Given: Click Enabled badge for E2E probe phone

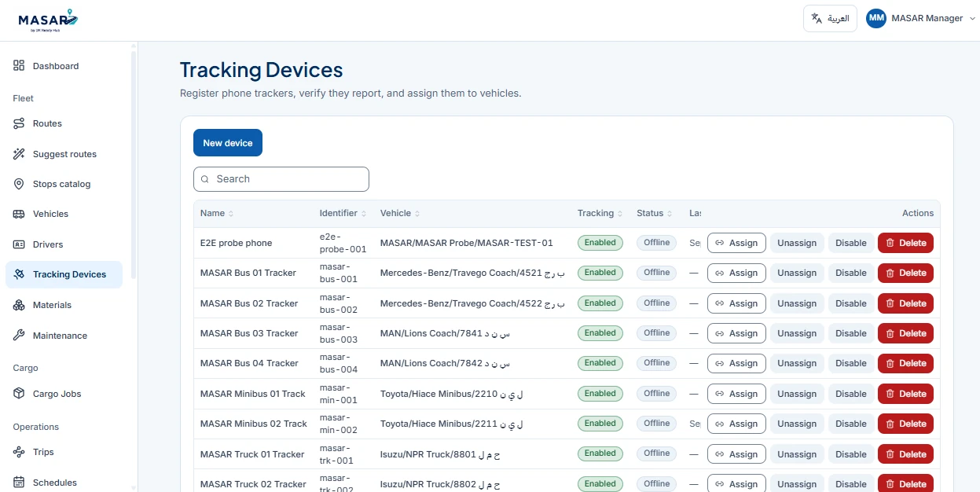Looking at the screenshot, I should point(600,243).
